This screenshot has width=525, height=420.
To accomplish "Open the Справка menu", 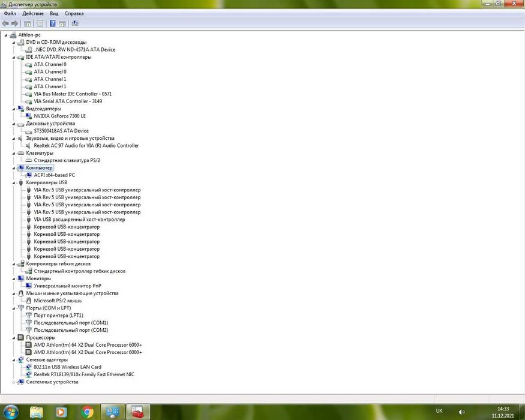I will point(74,14).
